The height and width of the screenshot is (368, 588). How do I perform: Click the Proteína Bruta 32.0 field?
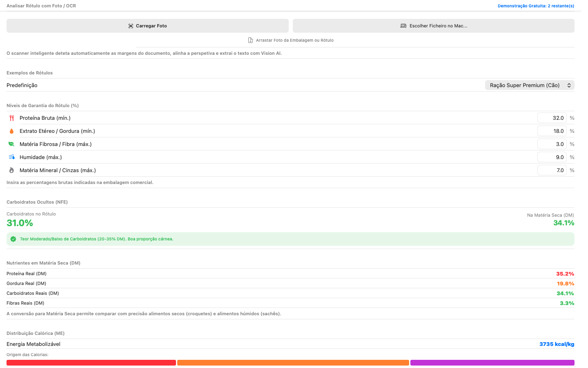coord(552,118)
